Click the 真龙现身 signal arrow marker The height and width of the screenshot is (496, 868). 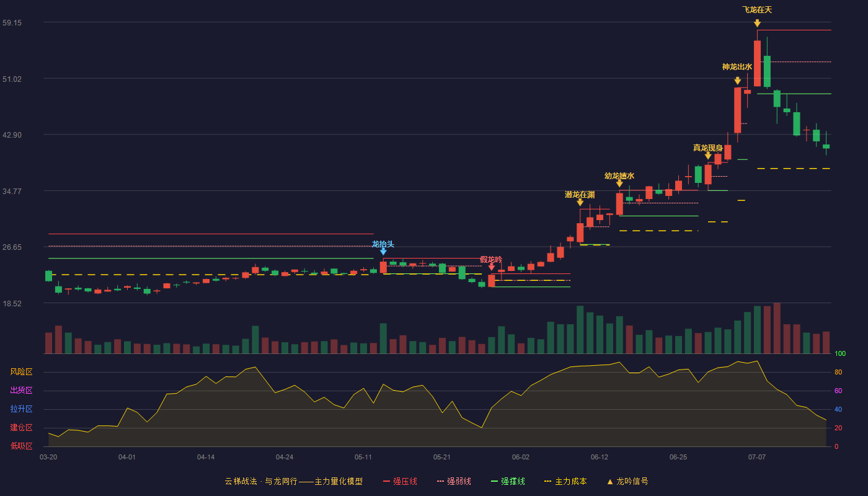click(x=708, y=156)
